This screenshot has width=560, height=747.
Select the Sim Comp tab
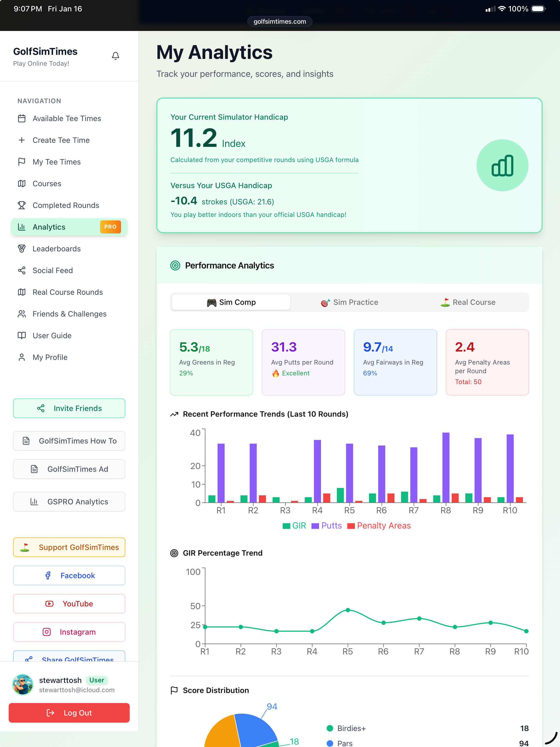231,302
